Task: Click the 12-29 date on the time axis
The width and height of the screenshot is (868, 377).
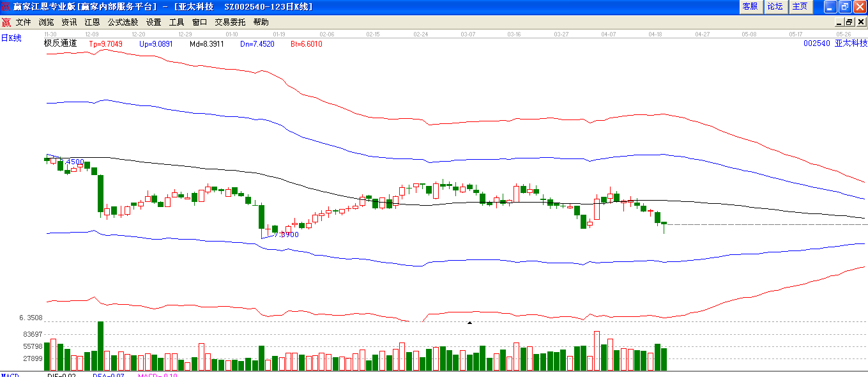Action: 185,34
